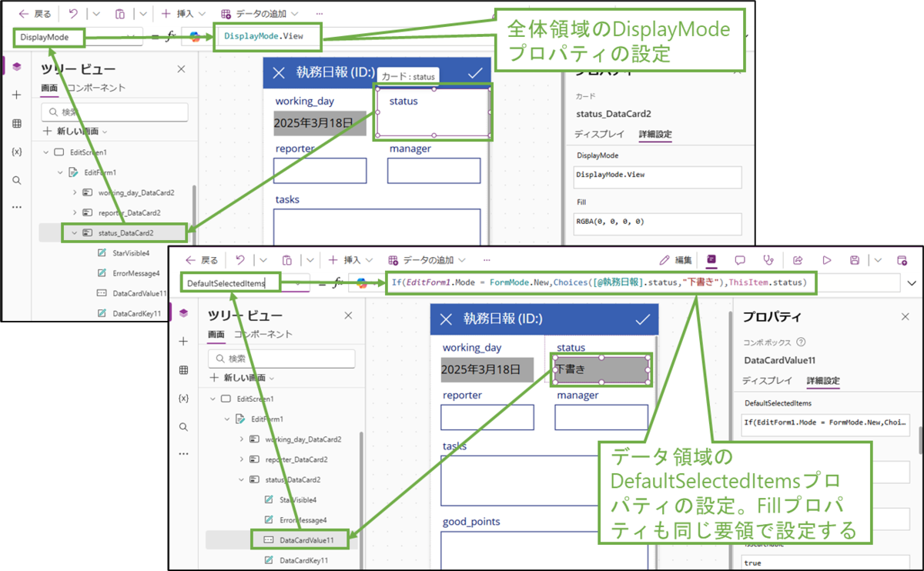Expand the formula bar with the chevron after the If formula
This screenshot has height=571, width=924.
point(913,283)
